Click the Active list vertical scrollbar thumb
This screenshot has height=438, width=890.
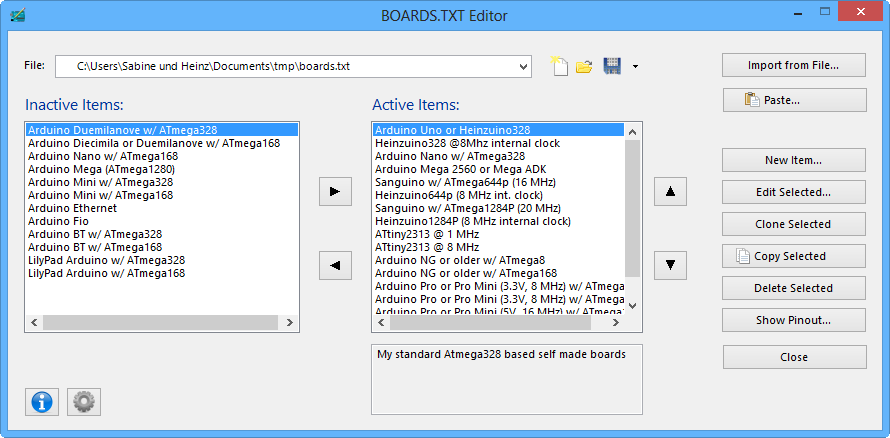pyautogui.click(x=633, y=207)
